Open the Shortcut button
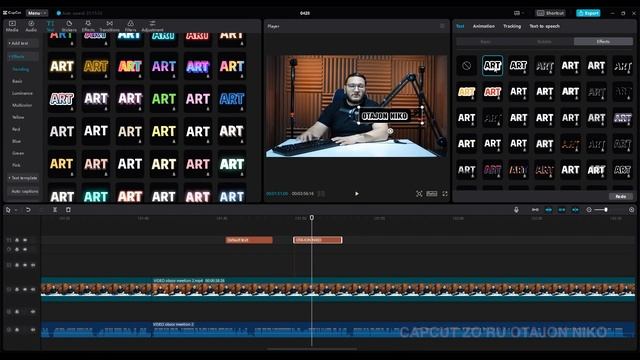The width and height of the screenshot is (640, 360). pyautogui.click(x=550, y=13)
